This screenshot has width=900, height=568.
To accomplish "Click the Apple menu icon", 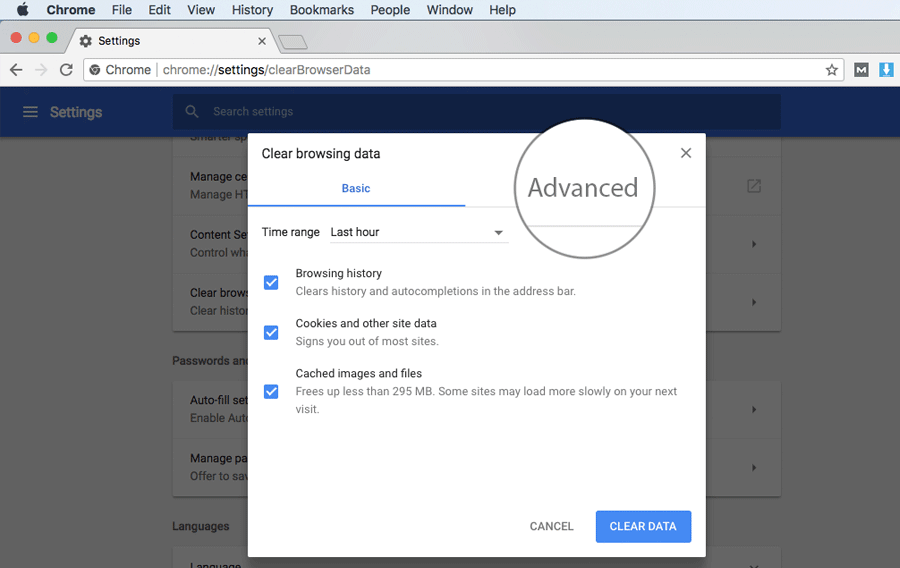I will coord(22,9).
